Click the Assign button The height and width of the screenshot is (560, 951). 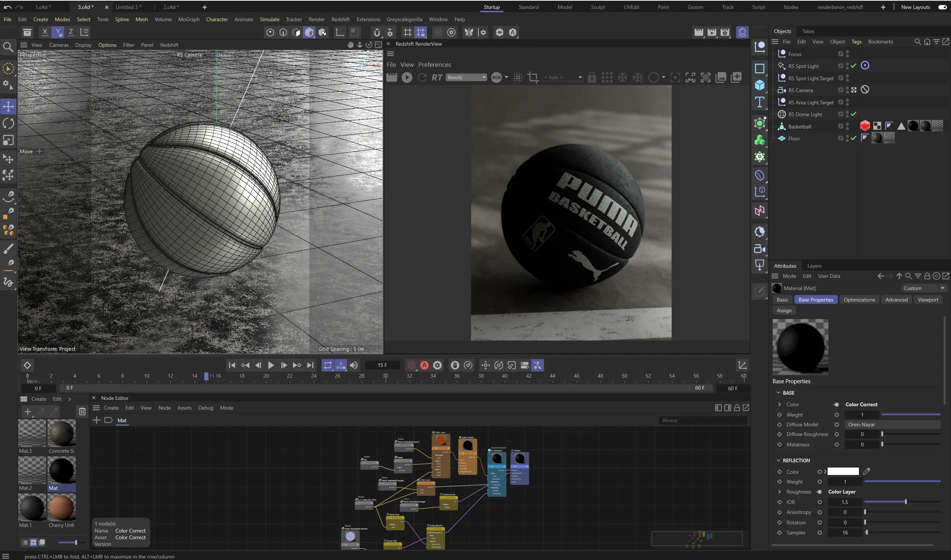tap(784, 310)
